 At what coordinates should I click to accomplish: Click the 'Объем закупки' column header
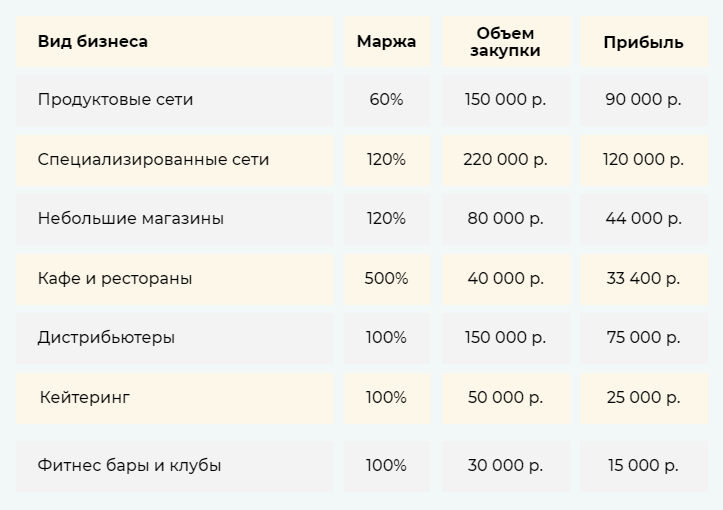pyautogui.click(x=505, y=42)
